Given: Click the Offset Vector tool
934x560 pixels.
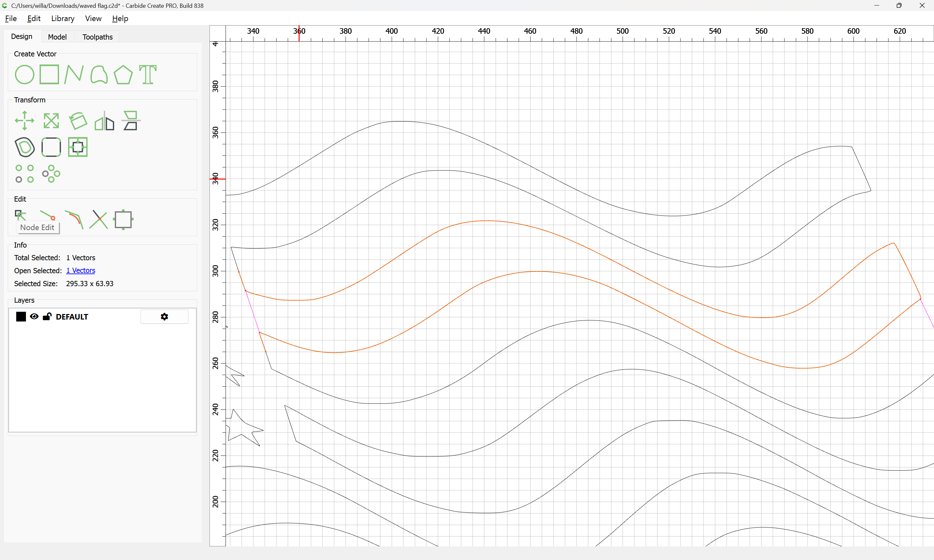Looking at the screenshot, I should point(25,147).
